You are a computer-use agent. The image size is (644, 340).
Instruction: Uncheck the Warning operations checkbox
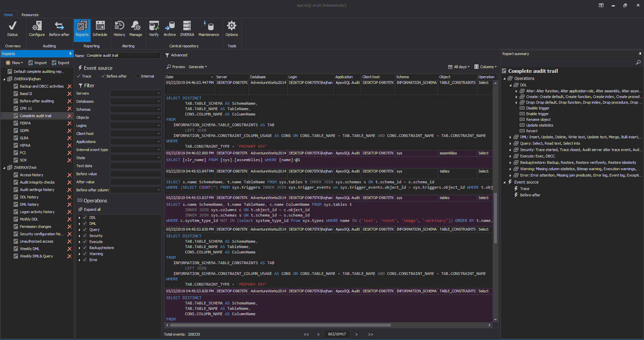pos(85,254)
